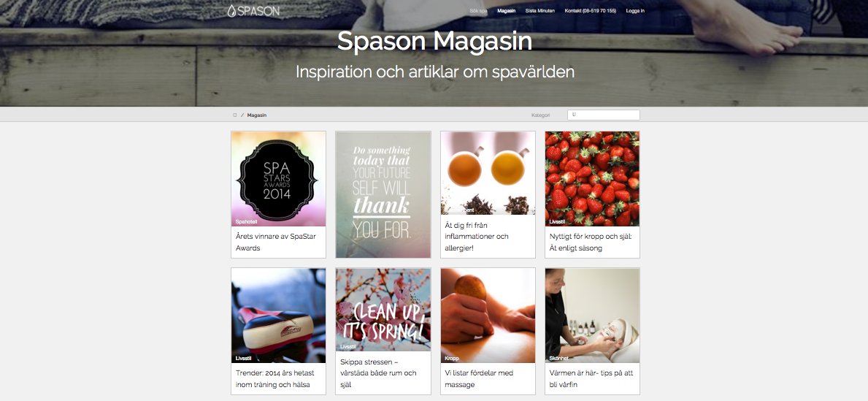868x401 pixels.
Task: Open the strawberries article image
Action: pos(592,178)
